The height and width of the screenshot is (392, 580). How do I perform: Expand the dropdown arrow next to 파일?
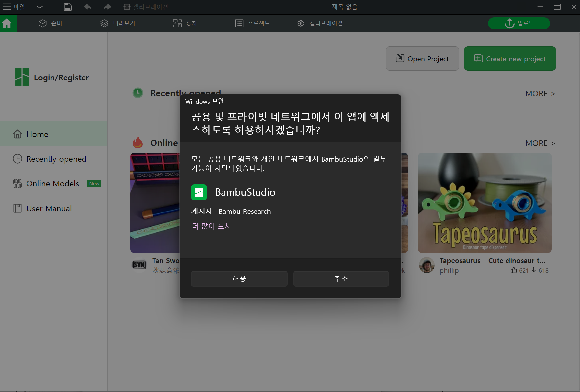[40, 7]
